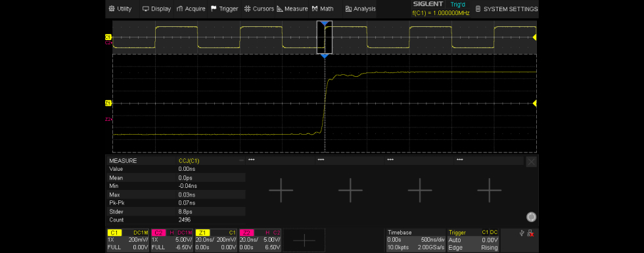Click the zoom region box on main waveform
The image size is (644, 253).
coord(325,37)
